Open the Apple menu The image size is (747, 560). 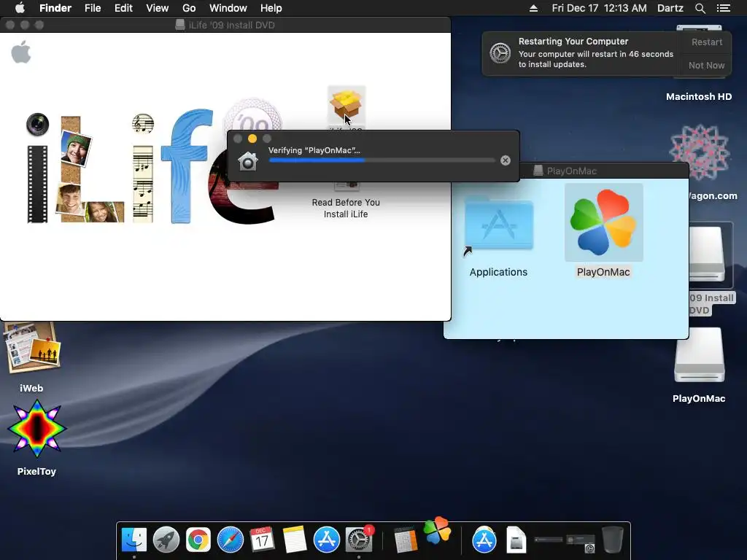(20, 8)
